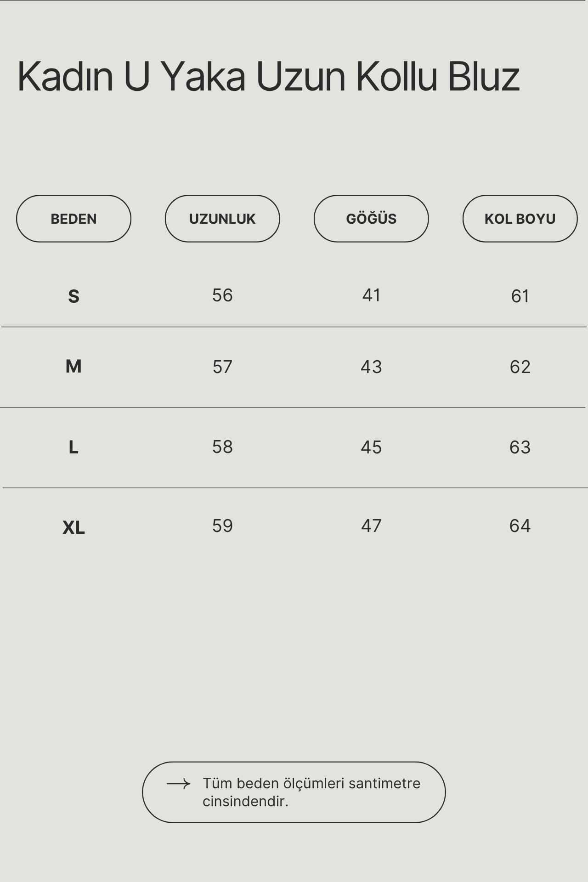Select the GÖĞÜS column header
588x882 pixels.
pos(371,219)
